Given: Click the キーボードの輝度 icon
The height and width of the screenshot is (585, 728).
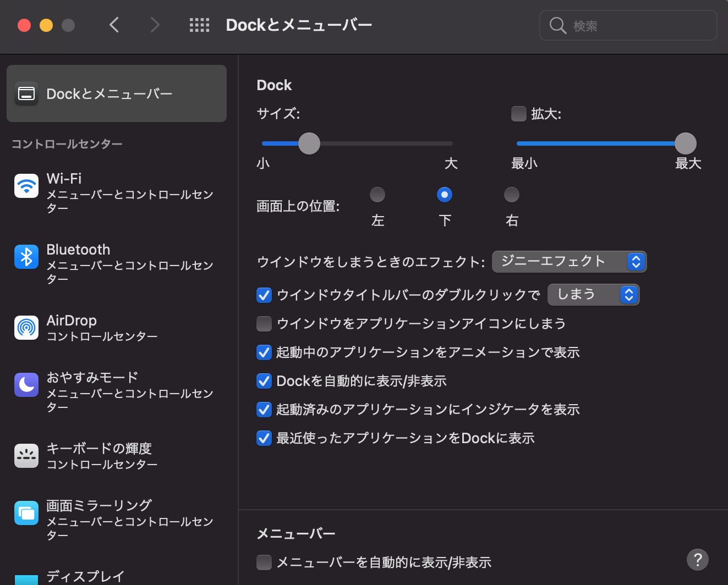Looking at the screenshot, I should (x=26, y=456).
